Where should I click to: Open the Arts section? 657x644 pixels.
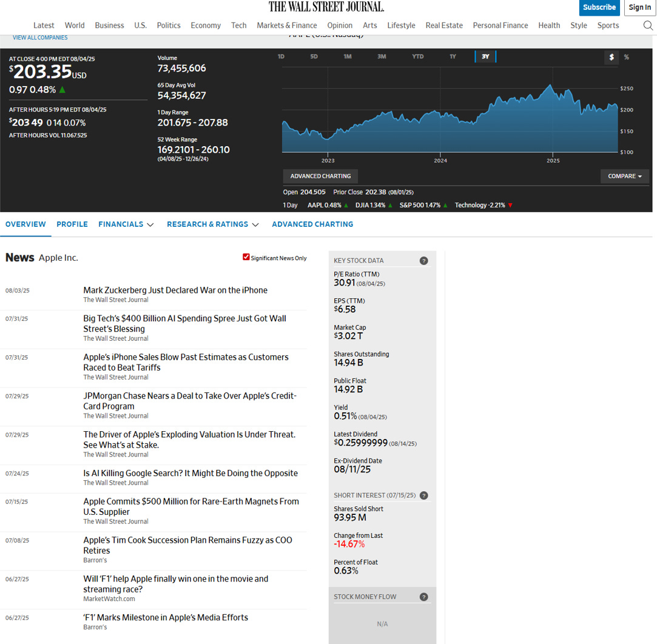point(370,25)
